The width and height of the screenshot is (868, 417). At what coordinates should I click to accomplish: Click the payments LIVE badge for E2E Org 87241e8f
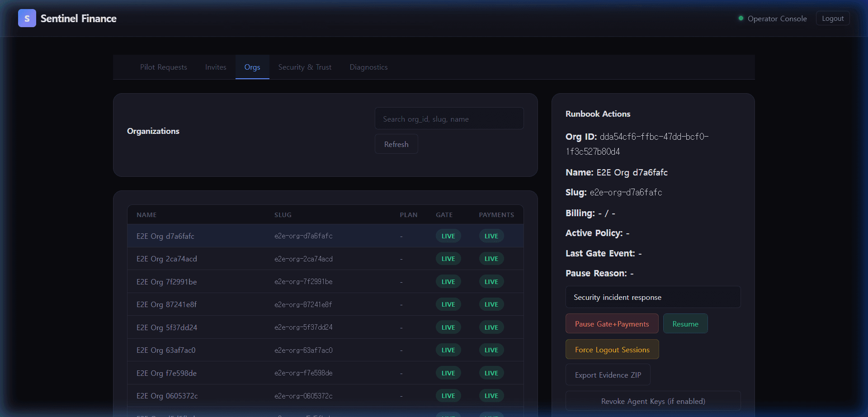point(491,304)
